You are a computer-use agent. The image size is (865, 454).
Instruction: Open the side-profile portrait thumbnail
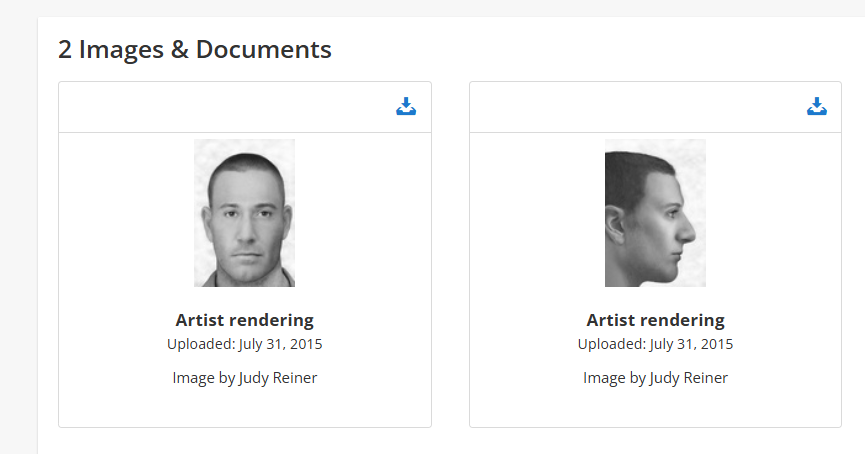[655, 213]
